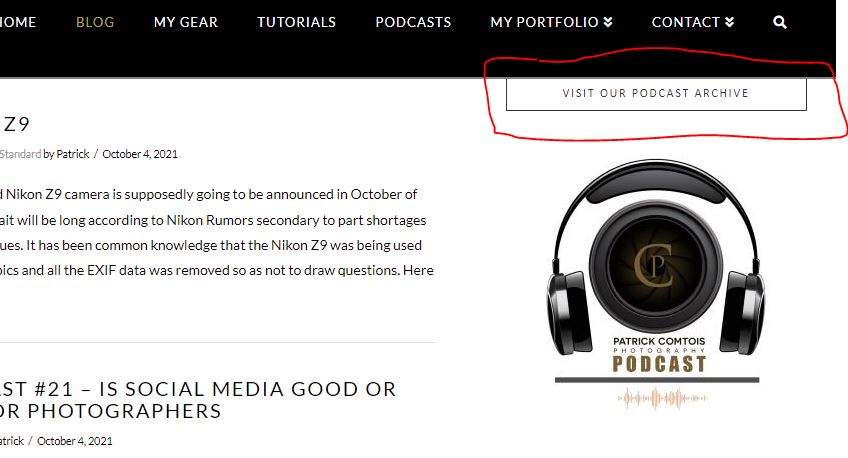Open Podcast #21 social media post title

pos(198,400)
